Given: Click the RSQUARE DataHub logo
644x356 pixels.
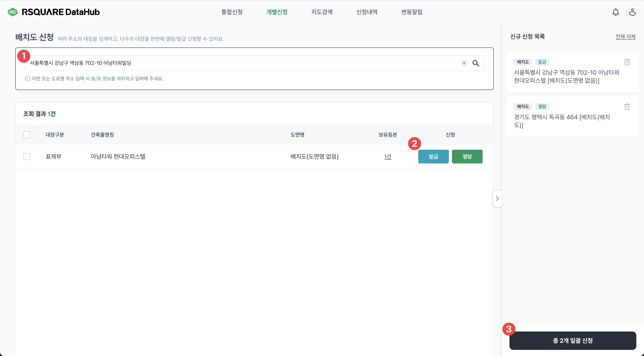Looking at the screenshot, I should pos(53,12).
